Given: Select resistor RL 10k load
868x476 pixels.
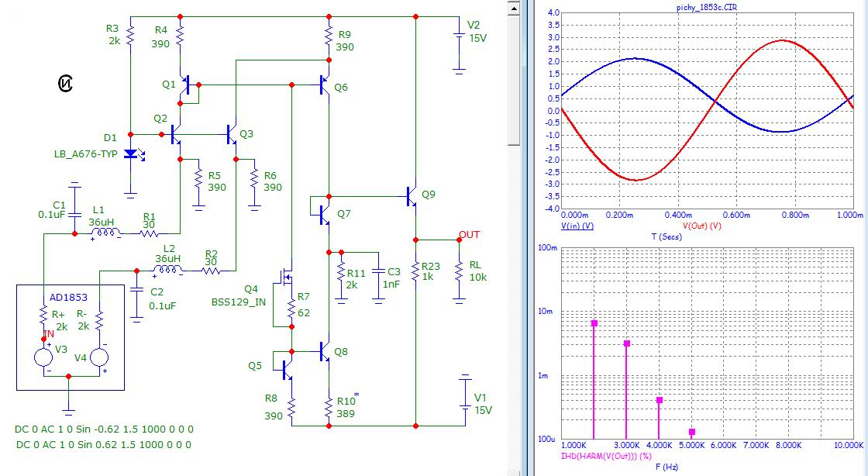Looking at the screenshot, I should [460, 271].
